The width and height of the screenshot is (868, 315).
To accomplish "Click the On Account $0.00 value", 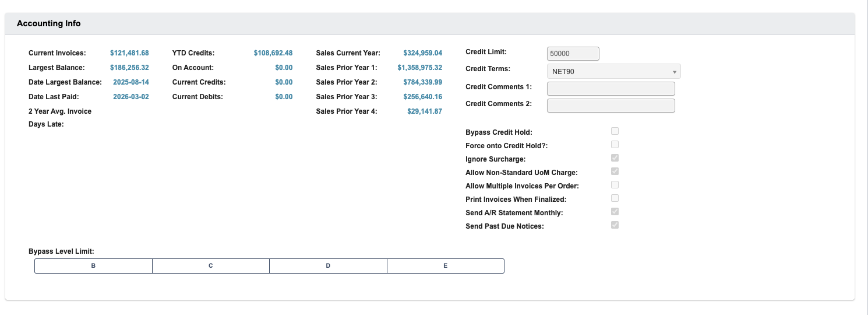I will click(x=284, y=68).
